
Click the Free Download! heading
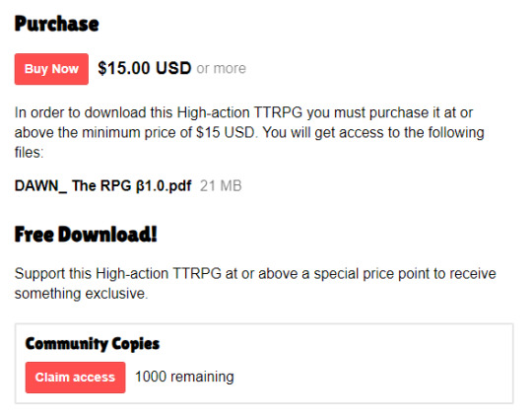coord(86,235)
